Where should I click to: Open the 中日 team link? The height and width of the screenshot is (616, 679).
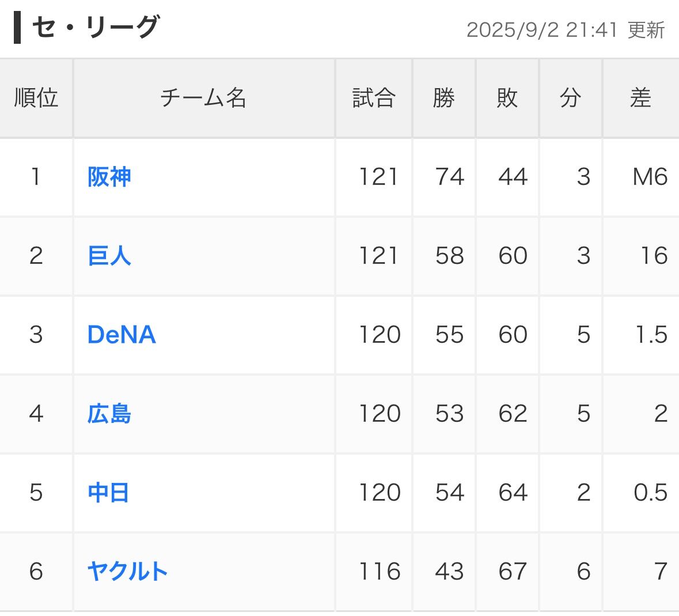pyautogui.click(x=108, y=493)
